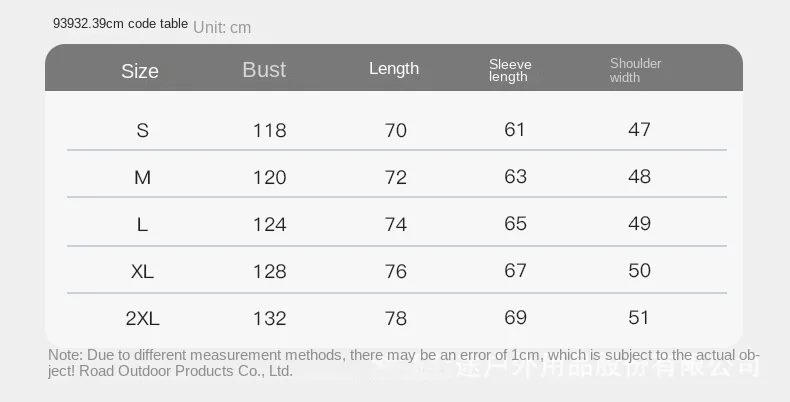Image resolution: width=790 pixels, height=402 pixels.
Task: Click the '93932.39cm code table' title
Action: pos(120,24)
